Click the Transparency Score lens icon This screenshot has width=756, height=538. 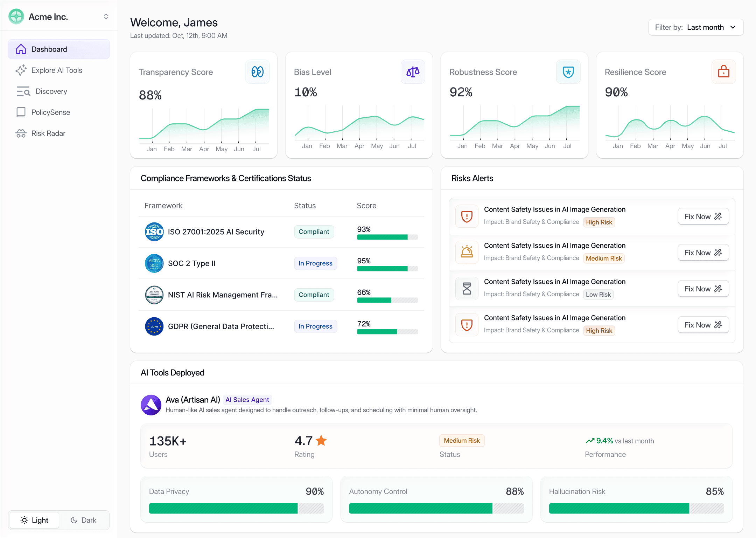[x=258, y=72]
